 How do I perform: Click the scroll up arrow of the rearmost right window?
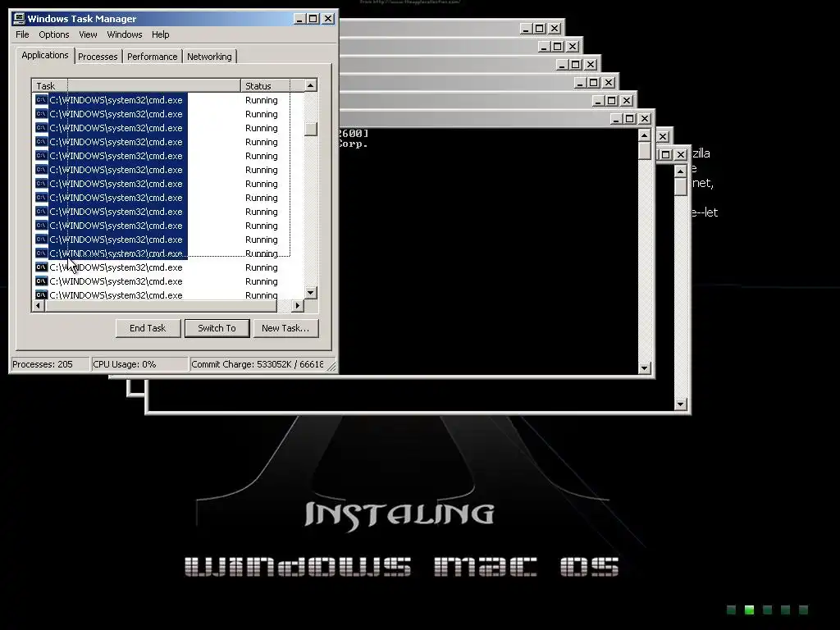681,171
